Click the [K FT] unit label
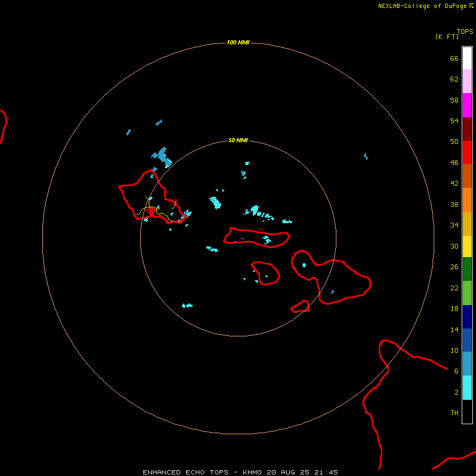 click(447, 36)
